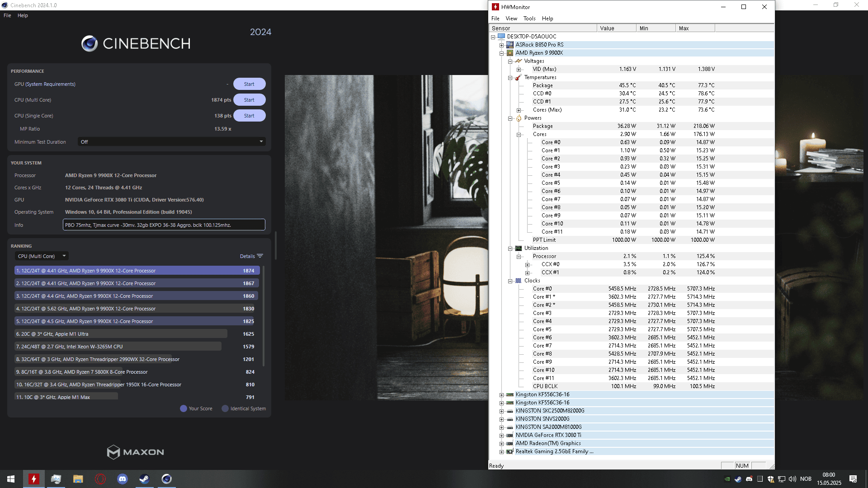Image resolution: width=868 pixels, height=488 pixels.
Task: Collapse the Temperatures section
Action: tap(510, 78)
